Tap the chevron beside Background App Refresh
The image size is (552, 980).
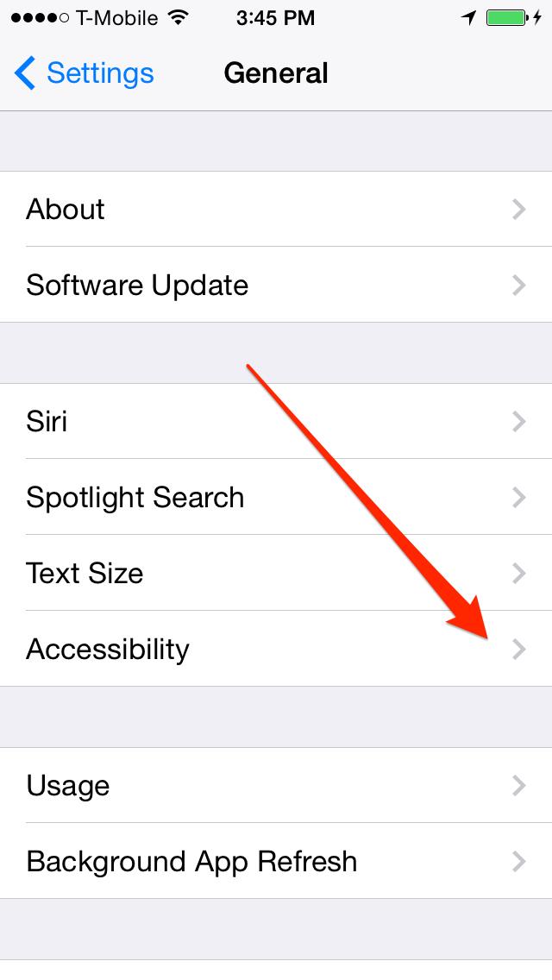point(518,861)
